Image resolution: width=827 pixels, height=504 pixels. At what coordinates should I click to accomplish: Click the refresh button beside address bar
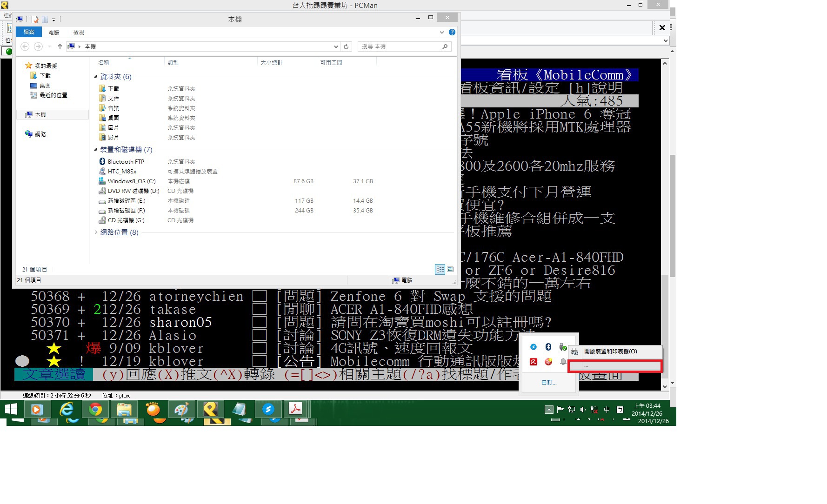coord(346,46)
